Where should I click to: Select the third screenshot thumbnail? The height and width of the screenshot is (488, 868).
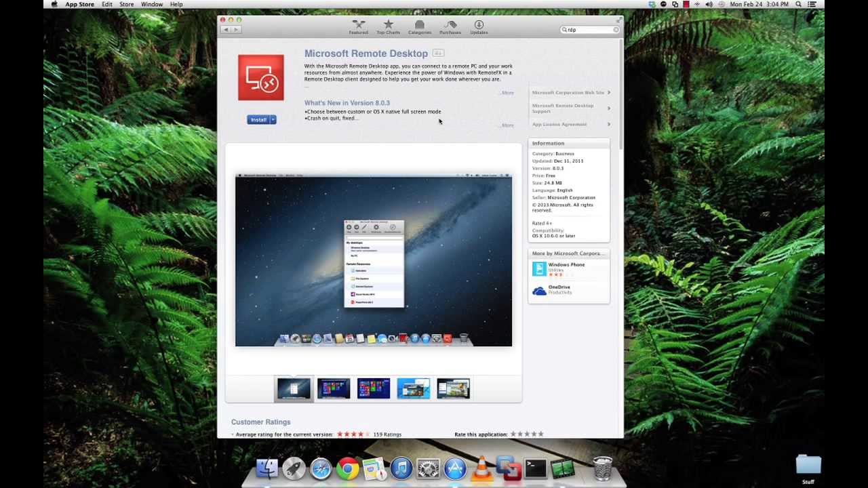[x=374, y=389]
